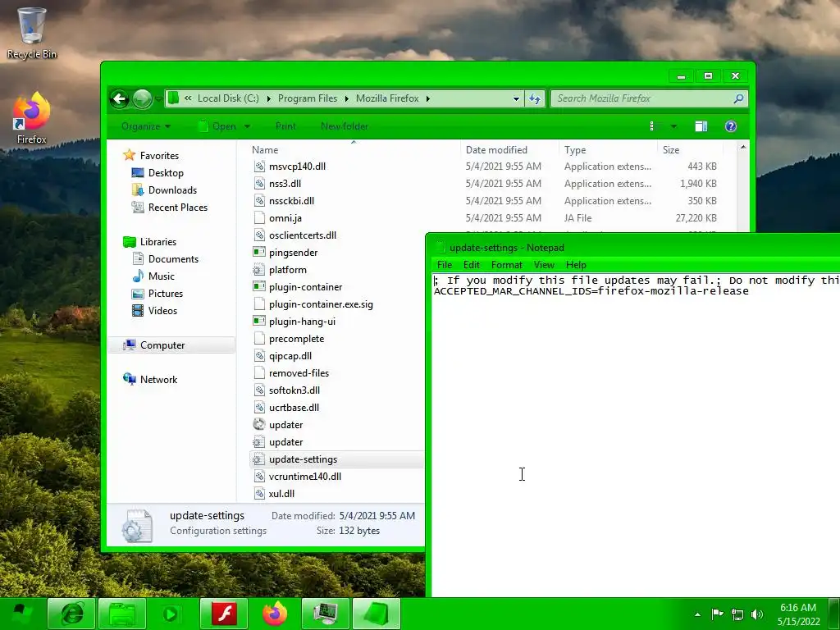Screen dimensions: 840x630
Task: Open Notepad's Help menu
Action: [x=576, y=265]
